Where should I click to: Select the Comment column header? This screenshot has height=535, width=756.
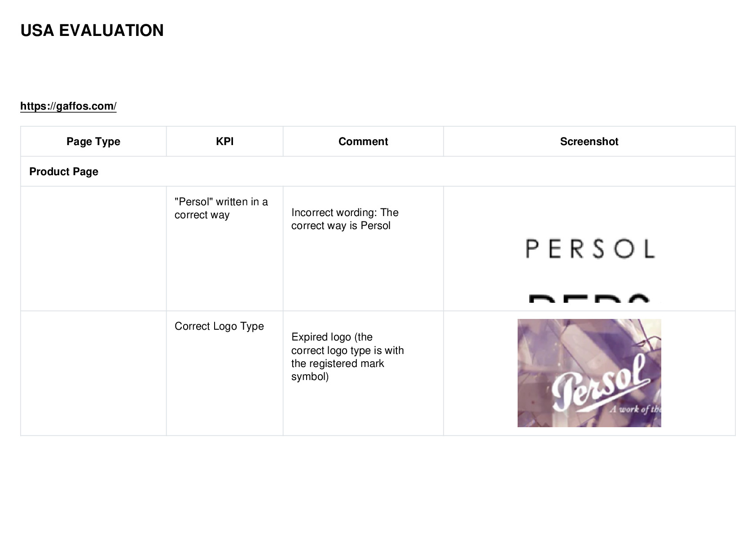pos(363,141)
